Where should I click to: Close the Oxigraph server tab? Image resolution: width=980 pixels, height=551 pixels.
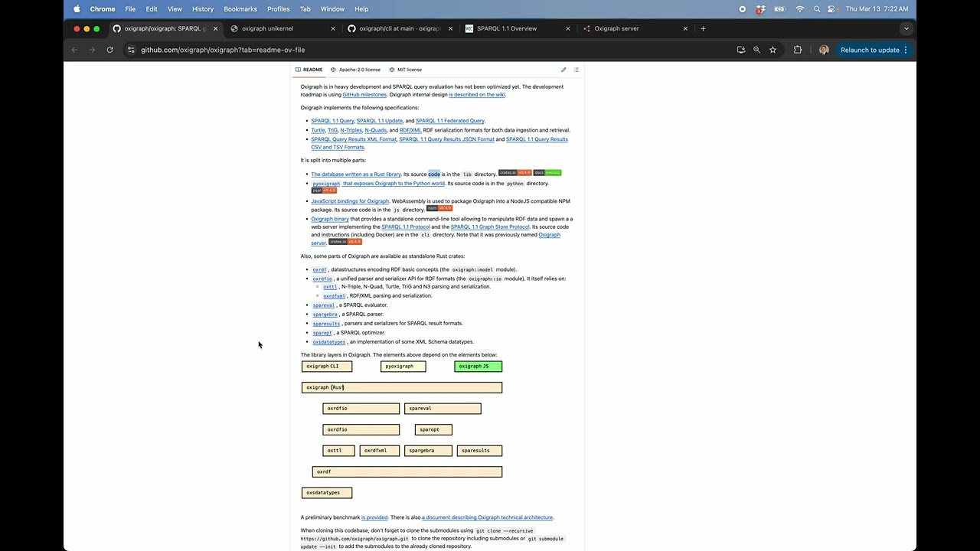tap(685, 28)
